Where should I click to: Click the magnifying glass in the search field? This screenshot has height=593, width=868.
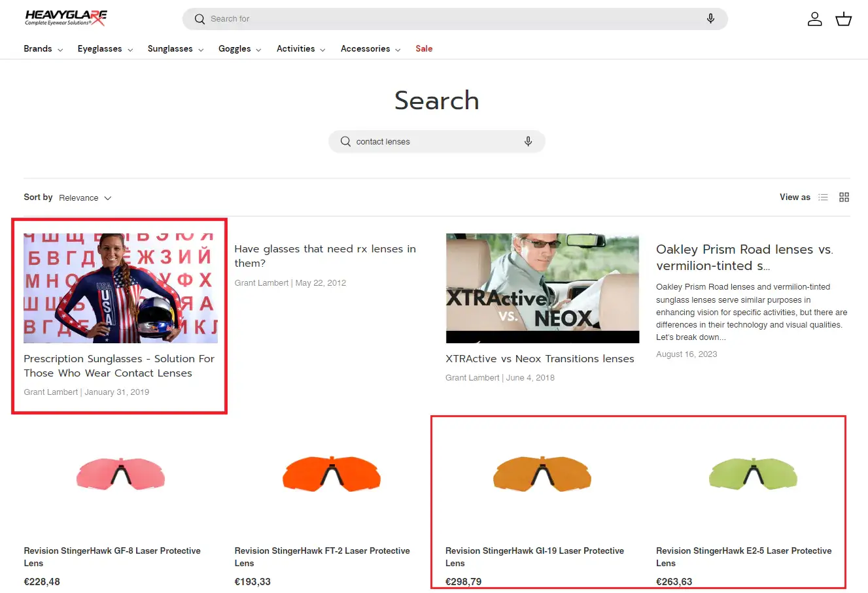345,141
